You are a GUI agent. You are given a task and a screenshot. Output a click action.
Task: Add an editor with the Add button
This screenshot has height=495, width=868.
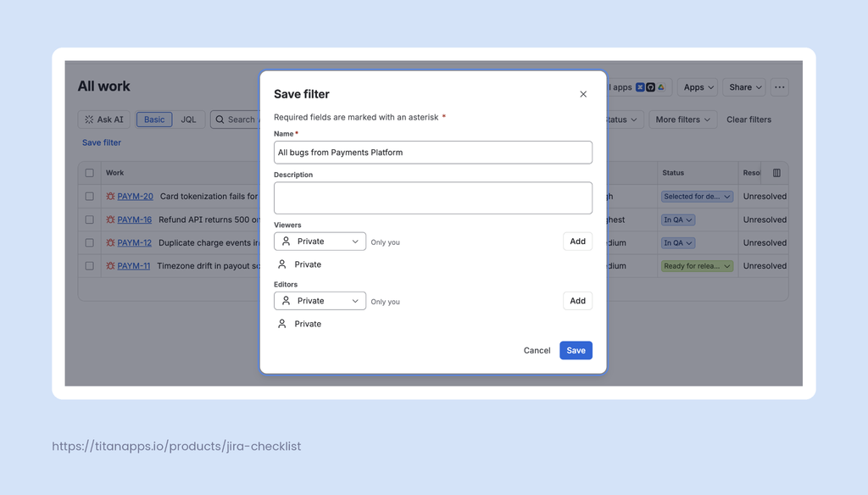tap(577, 301)
